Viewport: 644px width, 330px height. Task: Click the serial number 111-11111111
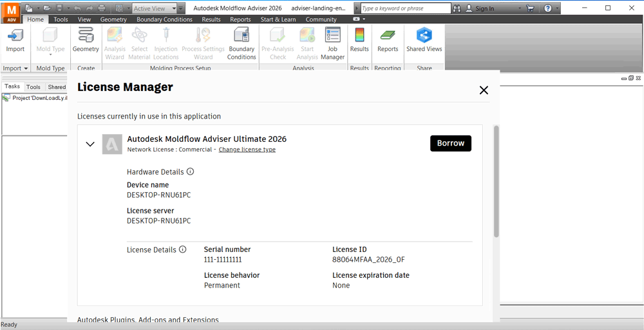223,259
